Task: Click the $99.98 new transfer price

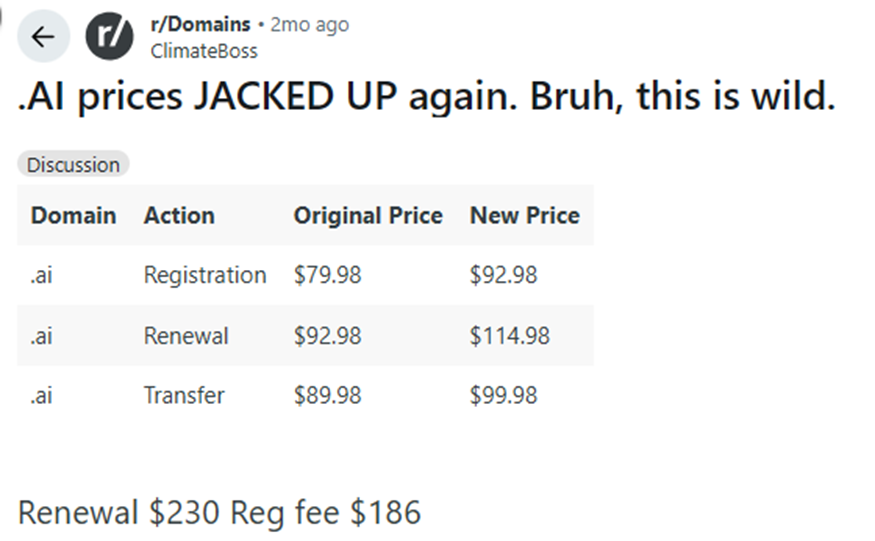Action: pos(503,395)
